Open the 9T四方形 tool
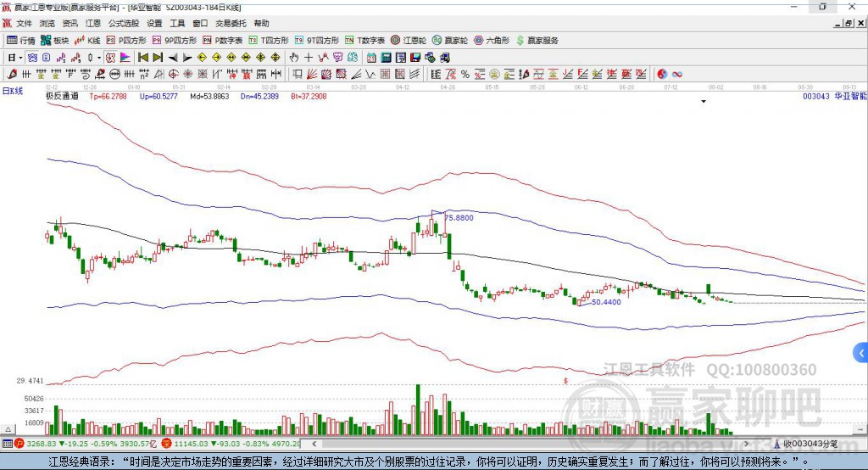Viewport: 868px width, 470px height. tap(317, 41)
